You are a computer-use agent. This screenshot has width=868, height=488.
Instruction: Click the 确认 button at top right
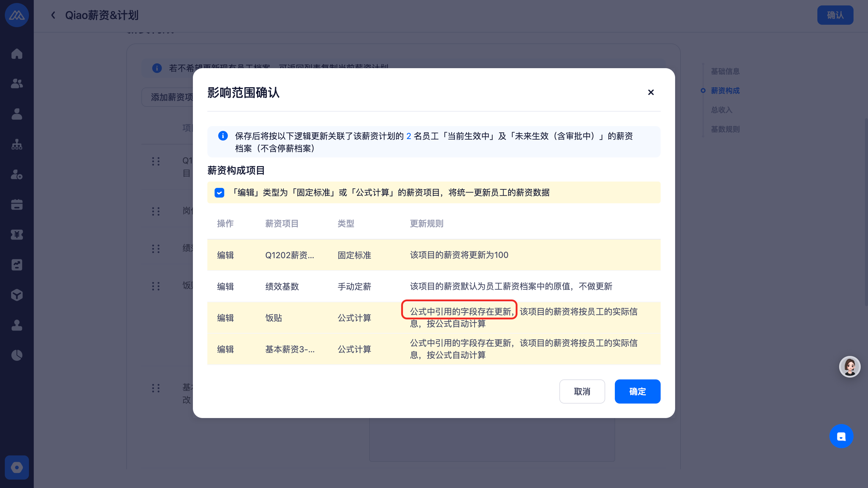point(835,15)
